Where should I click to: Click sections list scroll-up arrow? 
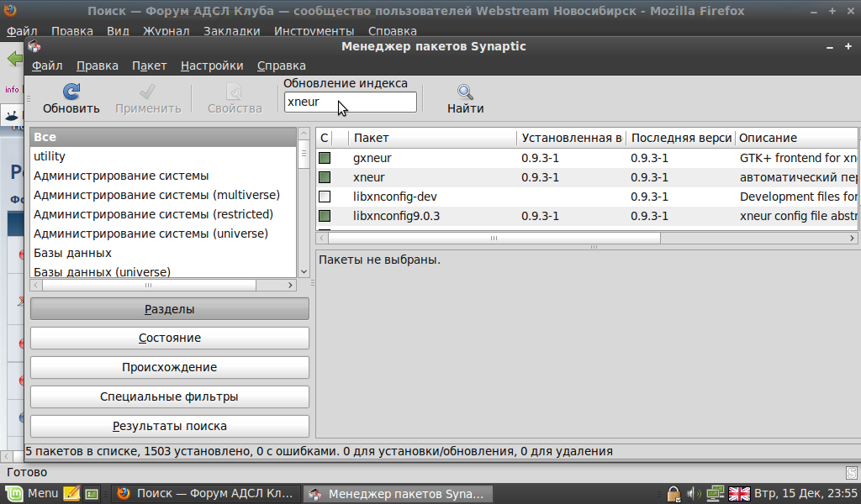point(304,134)
